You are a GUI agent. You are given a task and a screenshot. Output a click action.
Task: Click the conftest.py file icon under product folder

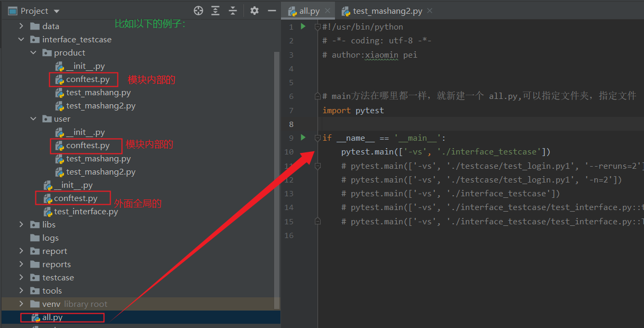60,79
